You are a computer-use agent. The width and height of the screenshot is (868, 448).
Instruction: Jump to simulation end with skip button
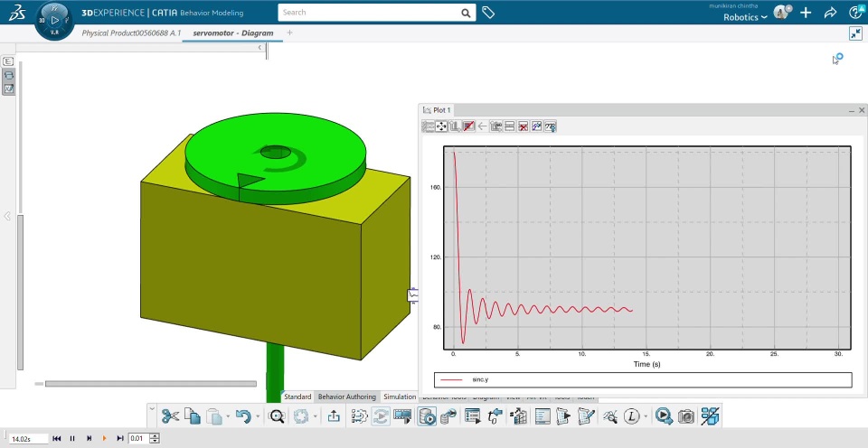pyautogui.click(x=120, y=439)
